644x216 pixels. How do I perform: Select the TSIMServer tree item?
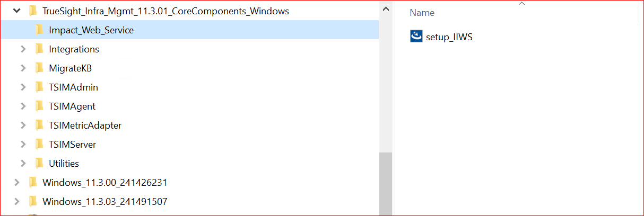pos(72,145)
